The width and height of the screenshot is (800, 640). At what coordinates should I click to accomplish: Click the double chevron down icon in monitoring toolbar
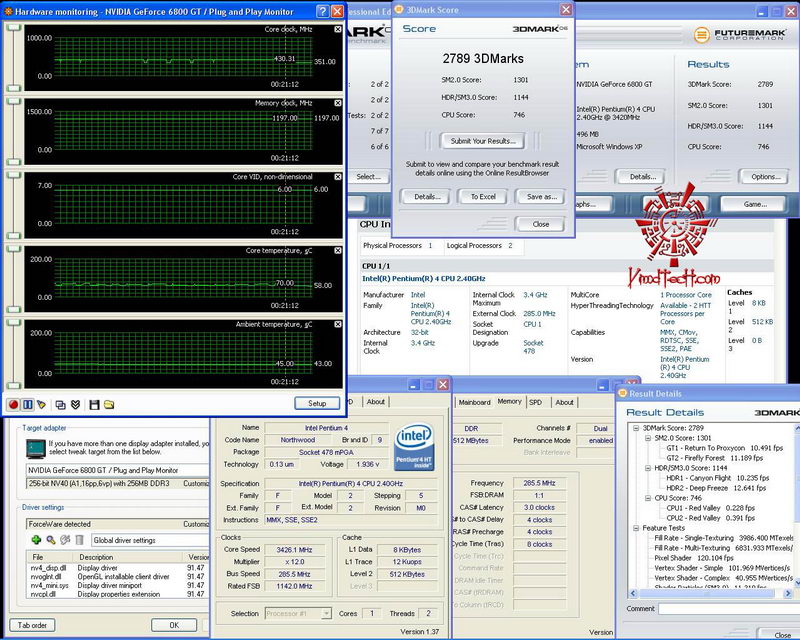[76, 405]
